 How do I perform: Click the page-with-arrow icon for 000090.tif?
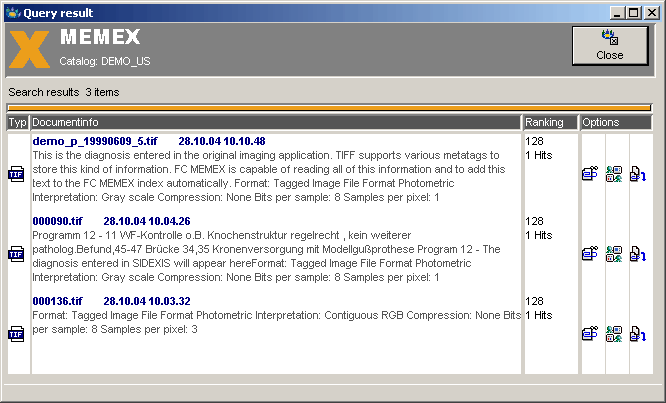(x=637, y=254)
